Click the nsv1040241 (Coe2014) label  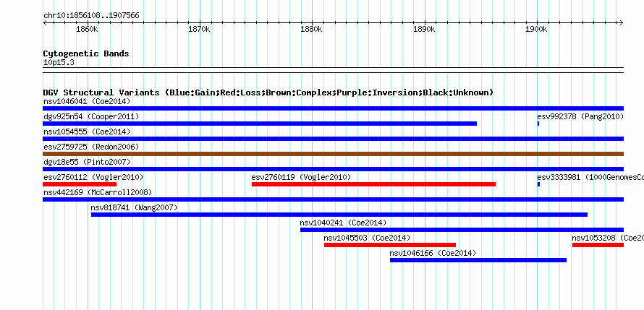coord(343,223)
